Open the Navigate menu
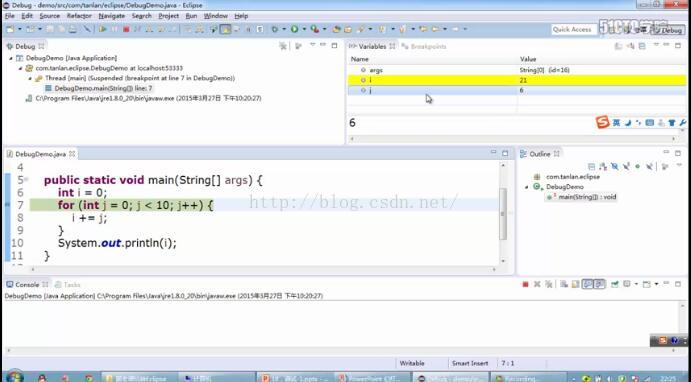Image resolution: width=691 pixels, height=382 pixels. coord(111,16)
